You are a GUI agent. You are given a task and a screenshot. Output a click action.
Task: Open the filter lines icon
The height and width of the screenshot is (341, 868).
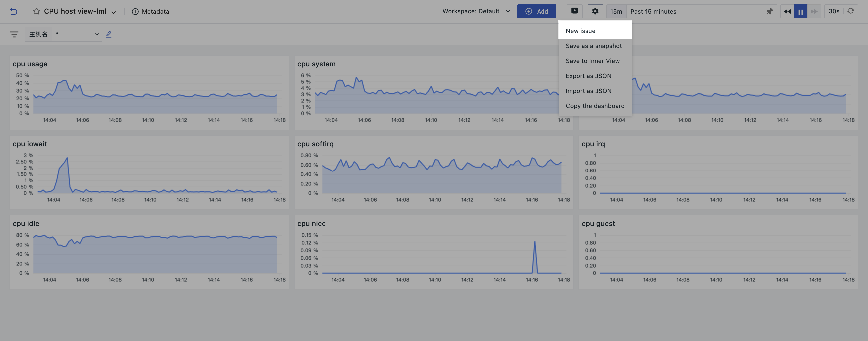click(14, 34)
